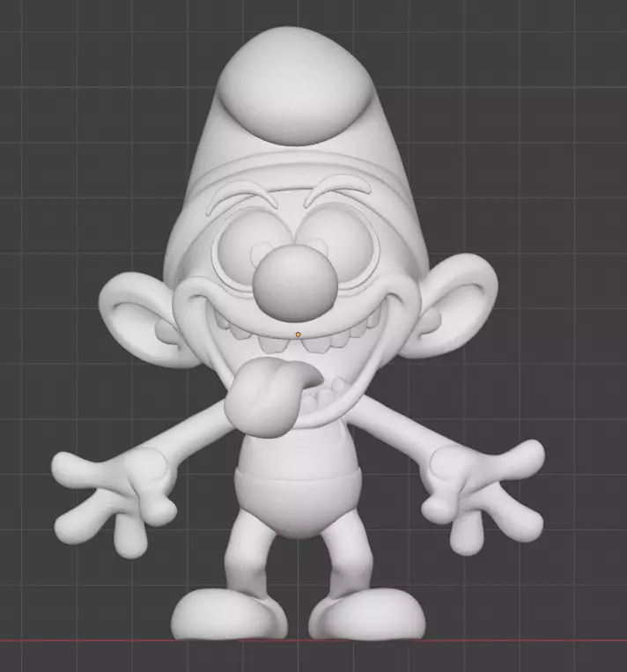This screenshot has height=672, width=627.
Task: Select the orange object origin point
Action: 299,335
